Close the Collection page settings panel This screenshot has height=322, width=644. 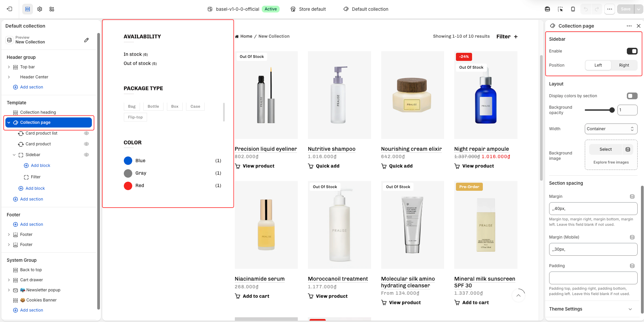[639, 26]
